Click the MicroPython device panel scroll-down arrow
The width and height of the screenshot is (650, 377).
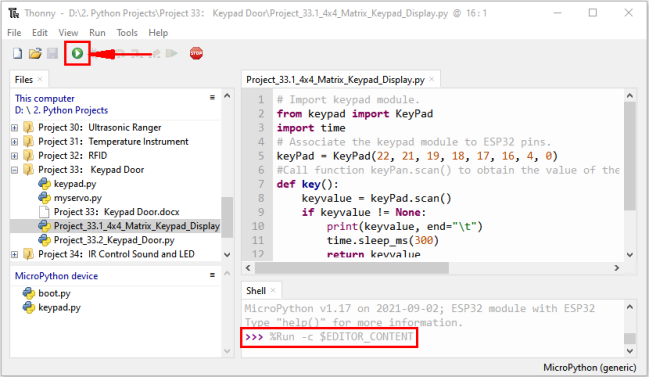[227, 351]
